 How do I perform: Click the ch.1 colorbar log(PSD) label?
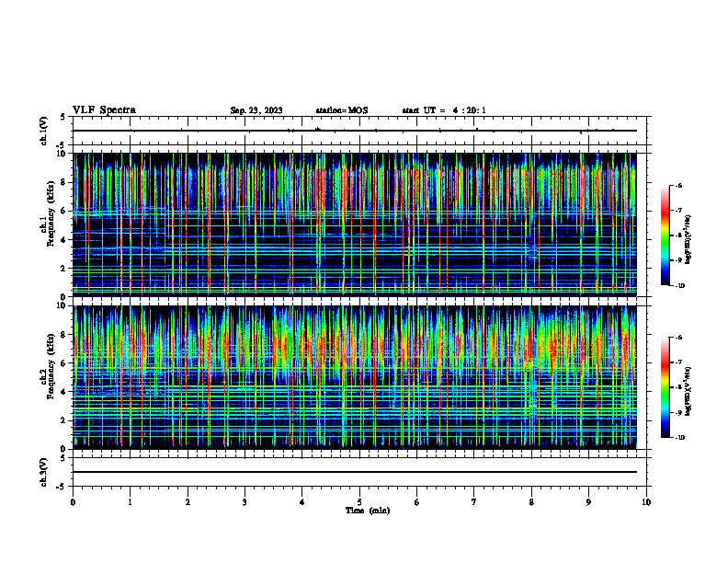click(x=689, y=239)
